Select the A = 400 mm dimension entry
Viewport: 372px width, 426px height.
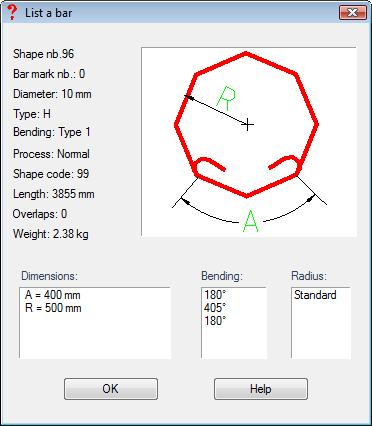[x=53, y=295]
